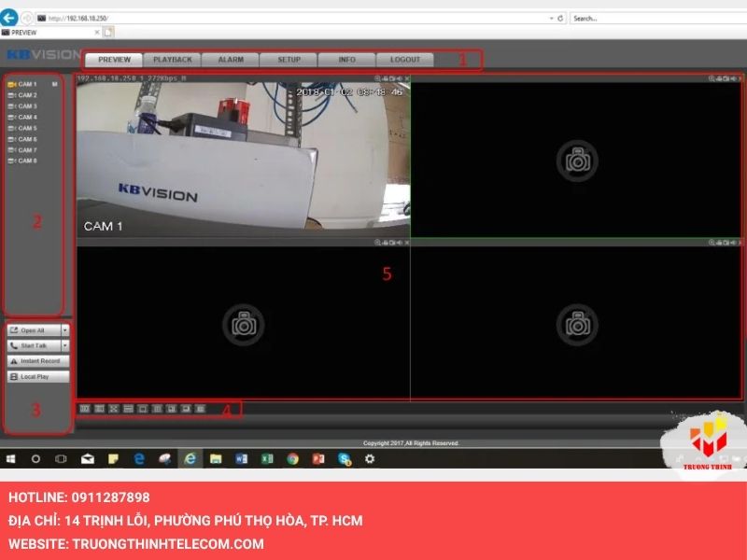Click fifth icon in bottom layout toolbar
This screenshot has width=747, height=560.
coord(143,409)
